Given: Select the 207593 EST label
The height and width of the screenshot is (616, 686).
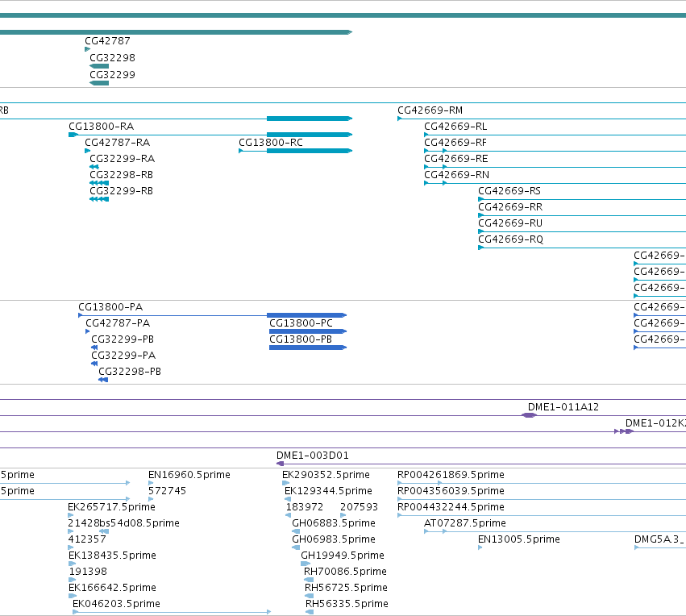Looking at the screenshot, I should pyautogui.click(x=360, y=507).
